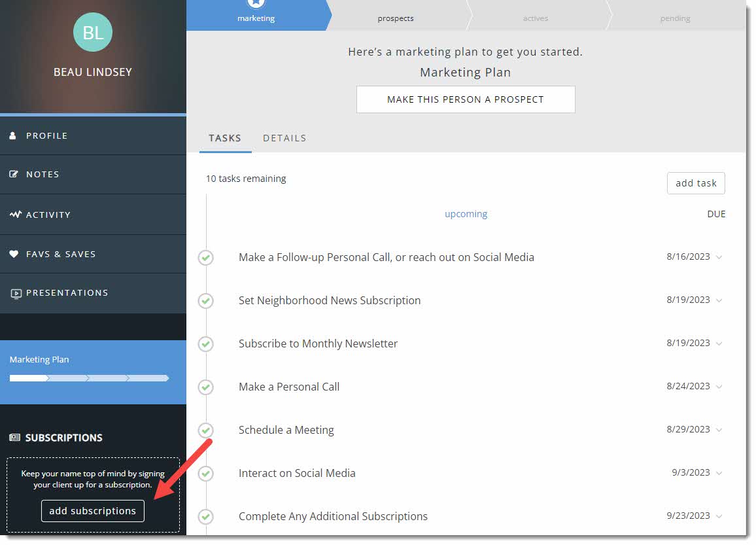Click the Subscriptions newspaper icon
The image size is (756, 545).
14,438
